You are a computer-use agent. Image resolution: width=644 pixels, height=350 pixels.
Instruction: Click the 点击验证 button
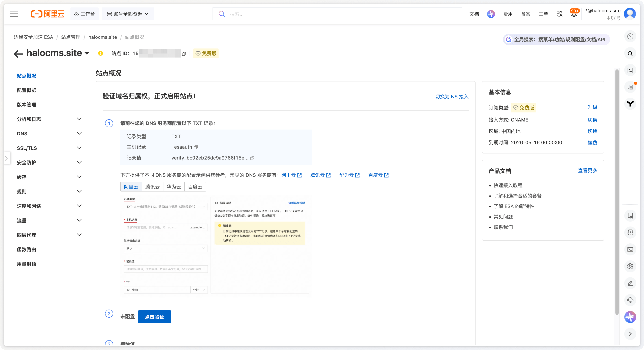[x=154, y=317]
